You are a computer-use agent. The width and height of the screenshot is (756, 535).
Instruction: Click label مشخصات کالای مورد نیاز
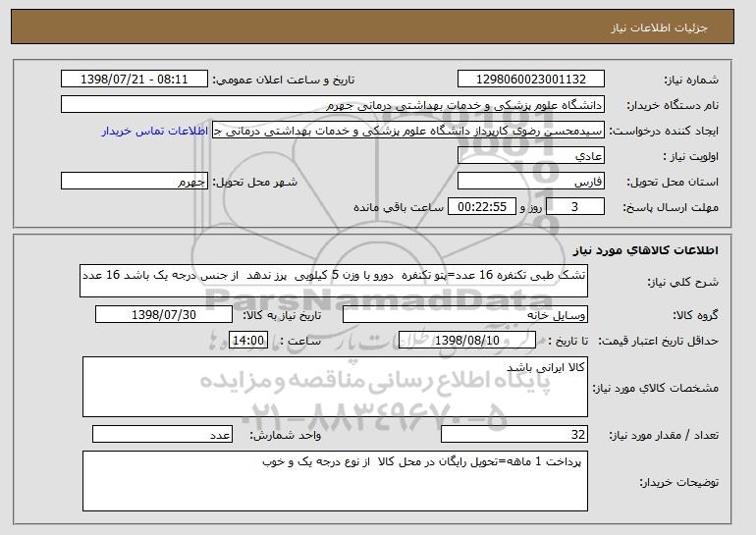[655, 388]
